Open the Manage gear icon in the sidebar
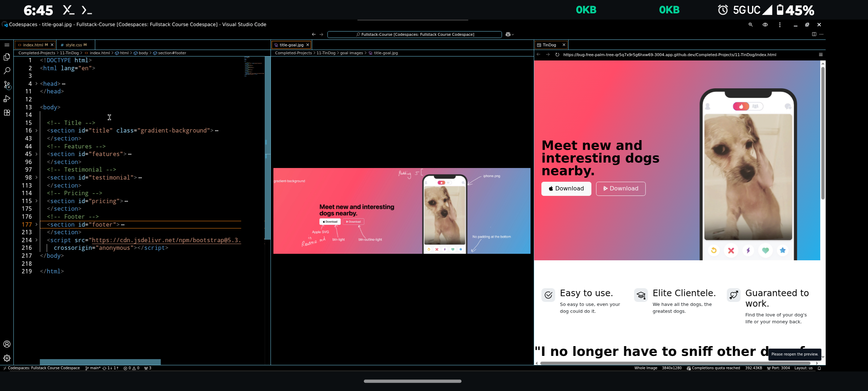The image size is (868, 391). point(7,358)
